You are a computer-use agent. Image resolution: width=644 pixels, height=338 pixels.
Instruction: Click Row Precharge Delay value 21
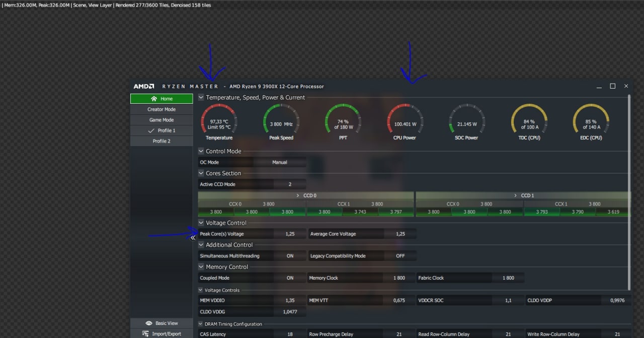(399, 334)
